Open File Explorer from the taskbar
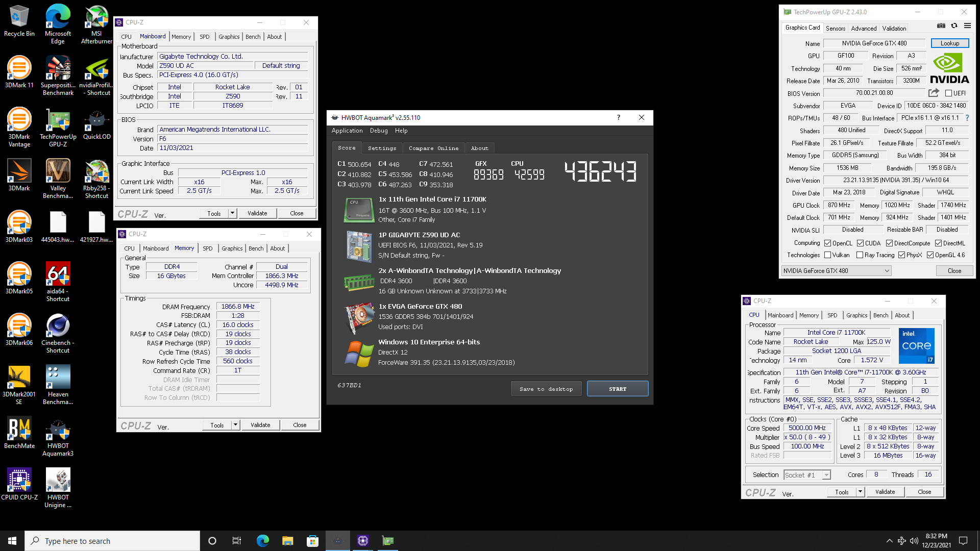The height and width of the screenshot is (551, 980). (x=287, y=541)
